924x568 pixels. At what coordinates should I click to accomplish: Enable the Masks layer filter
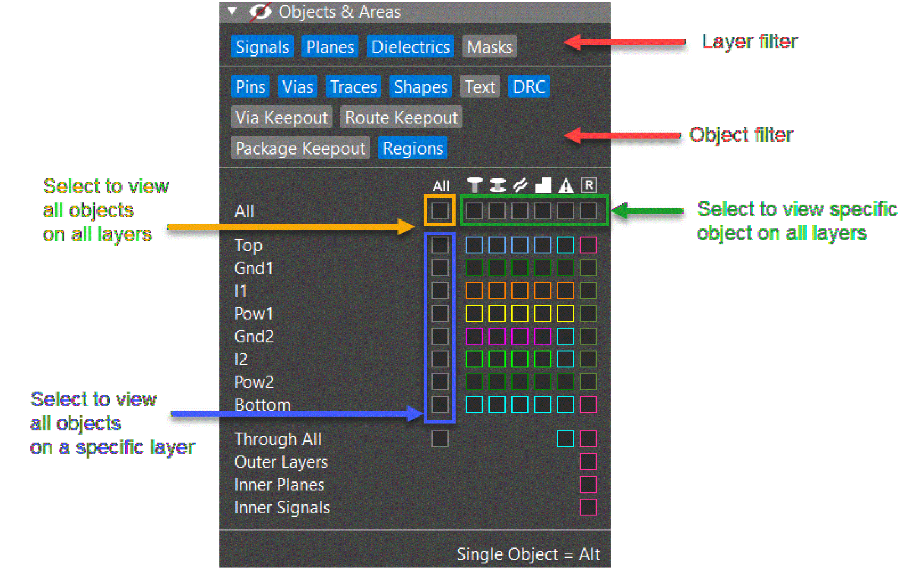point(489,46)
